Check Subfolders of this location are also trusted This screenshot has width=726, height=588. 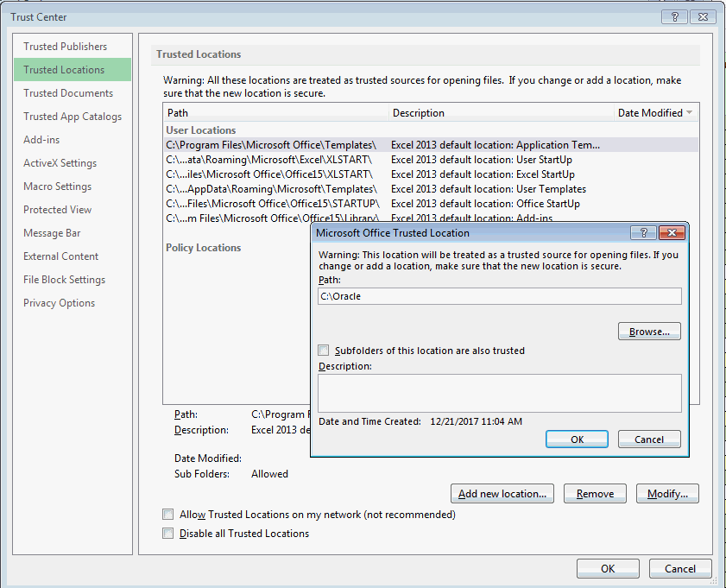[x=323, y=351]
